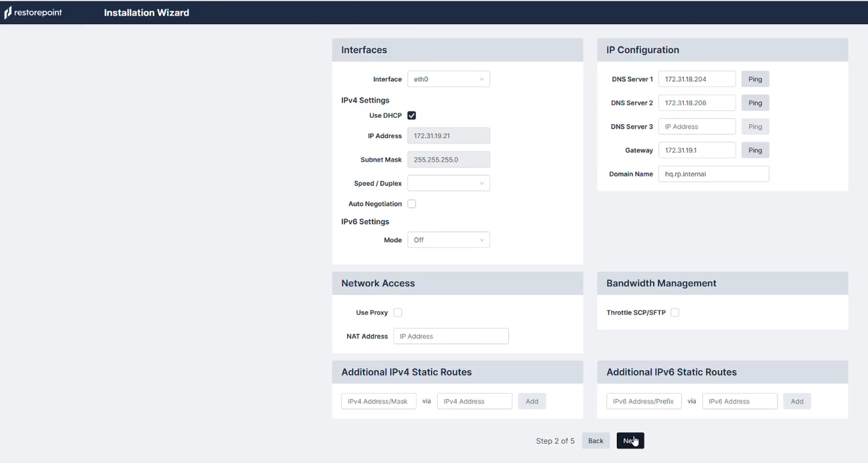Click Next to proceed to step 3
This screenshot has height=463, width=868.
(x=630, y=441)
